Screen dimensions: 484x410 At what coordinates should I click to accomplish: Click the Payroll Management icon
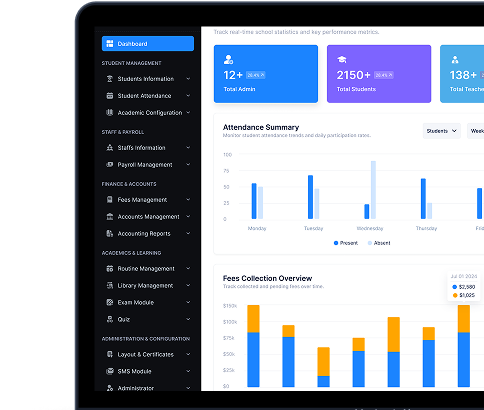click(110, 165)
